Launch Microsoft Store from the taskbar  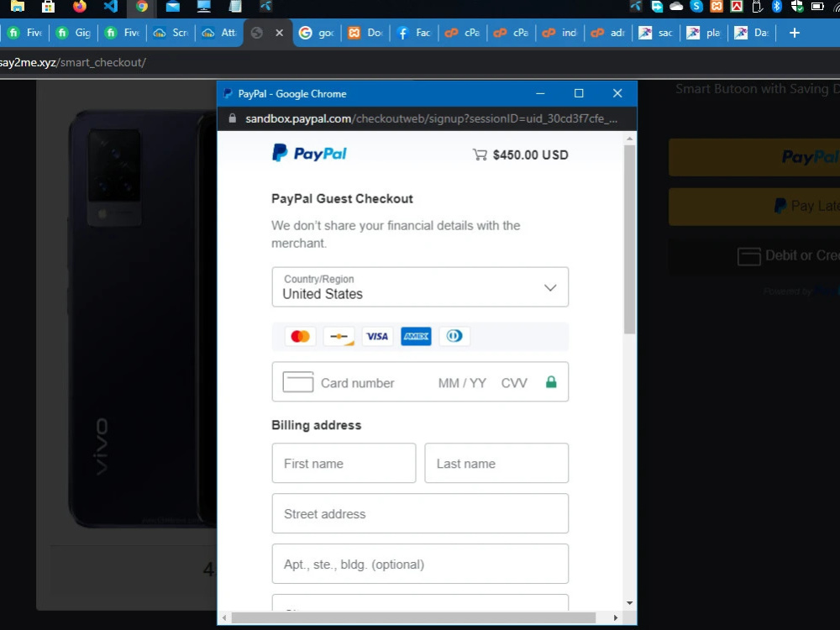[x=48, y=6]
